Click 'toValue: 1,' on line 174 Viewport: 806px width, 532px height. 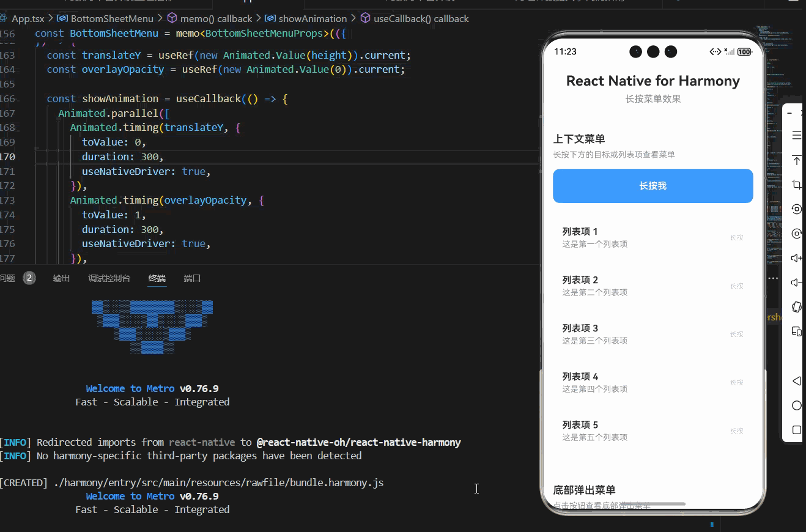114,215
